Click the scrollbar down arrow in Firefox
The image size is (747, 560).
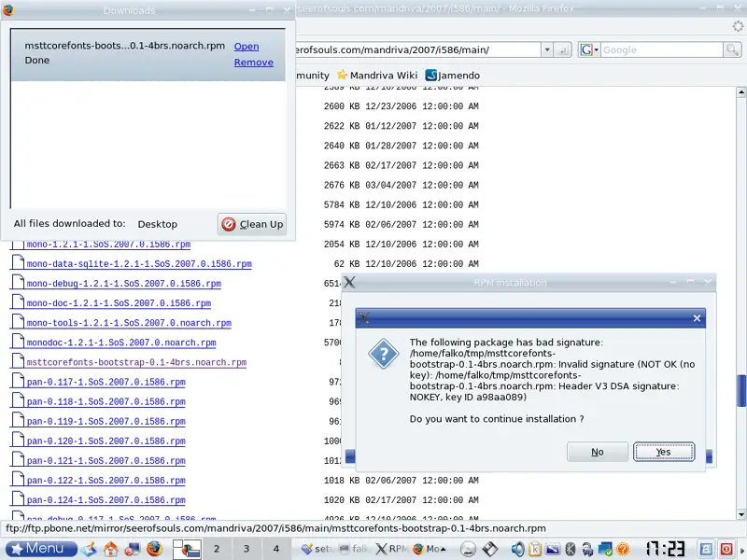point(741,515)
